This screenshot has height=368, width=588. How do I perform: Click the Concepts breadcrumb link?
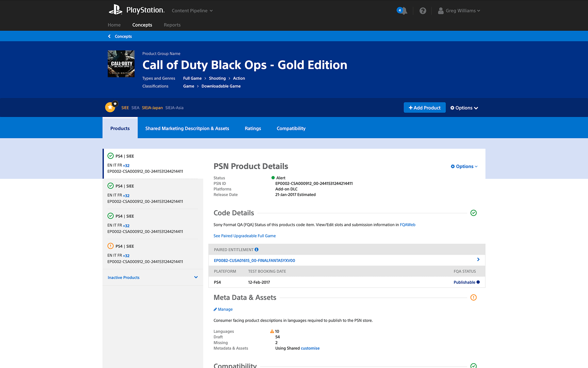[123, 36]
